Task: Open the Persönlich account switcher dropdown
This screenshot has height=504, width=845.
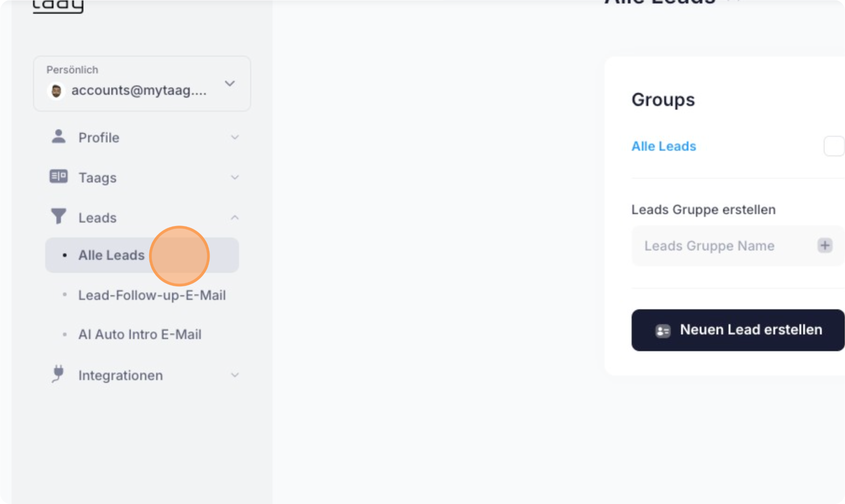Action: (x=230, y=84)
